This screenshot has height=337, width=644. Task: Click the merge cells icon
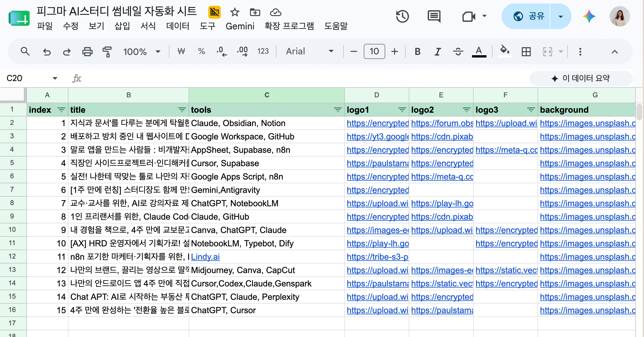(547, 52)
